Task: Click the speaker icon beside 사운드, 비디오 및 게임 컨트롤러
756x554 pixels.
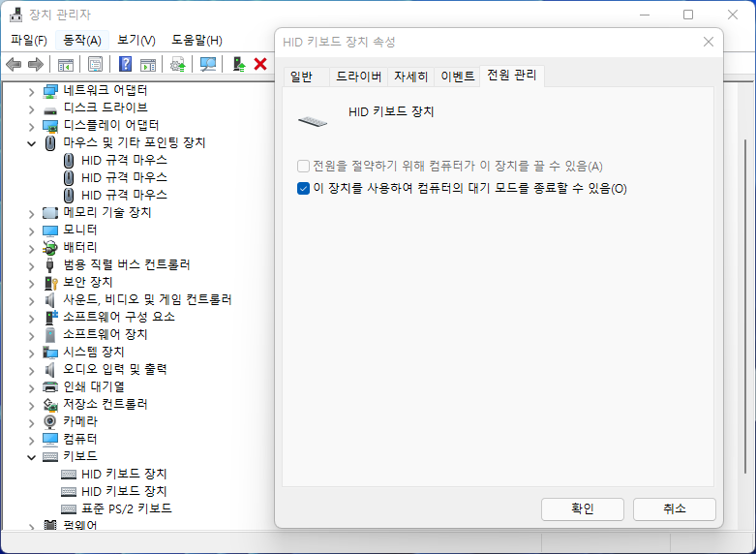Action: coord(50,299)
